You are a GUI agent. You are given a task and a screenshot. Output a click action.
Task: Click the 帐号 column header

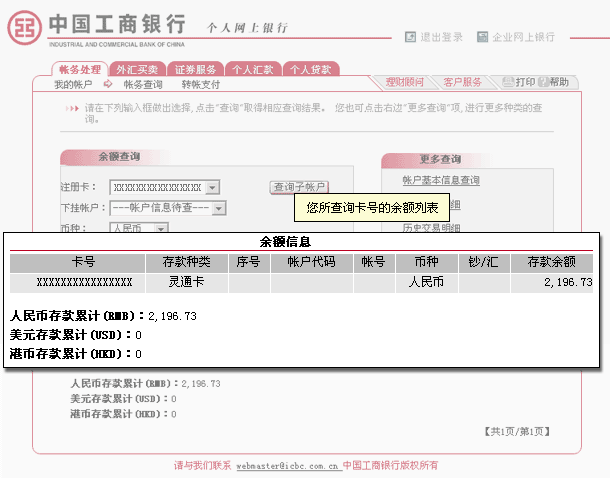click(374, 263)
